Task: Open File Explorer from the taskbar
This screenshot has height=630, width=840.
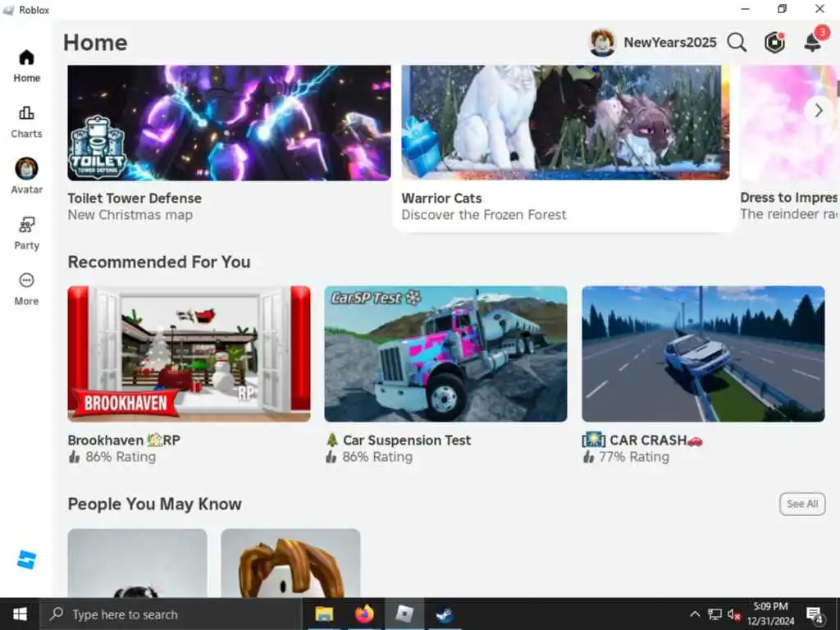Action: [x=324, y=614]
